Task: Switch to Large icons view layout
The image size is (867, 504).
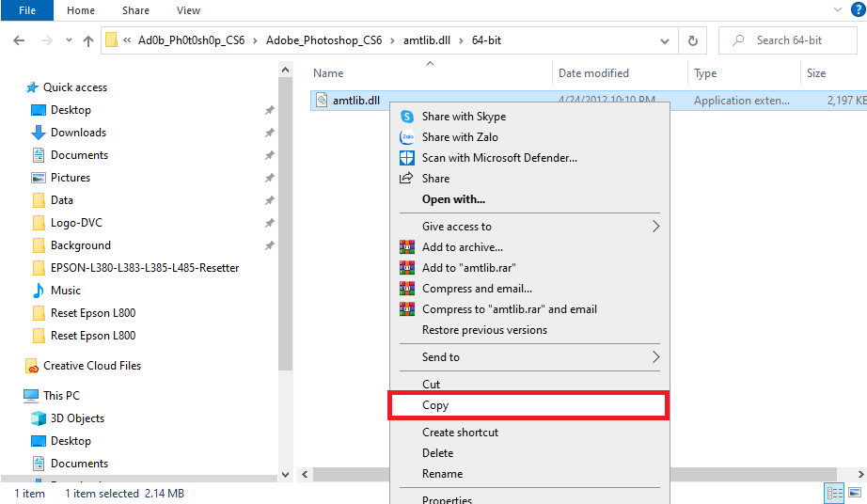Action: point(855,493)
